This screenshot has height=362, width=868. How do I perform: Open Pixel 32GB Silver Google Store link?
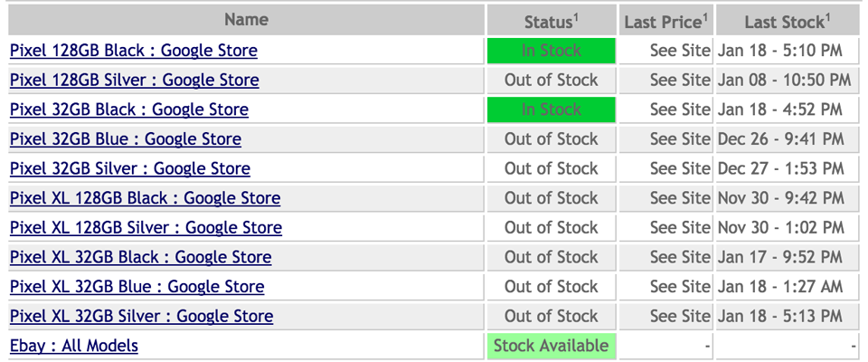point(130,168)
